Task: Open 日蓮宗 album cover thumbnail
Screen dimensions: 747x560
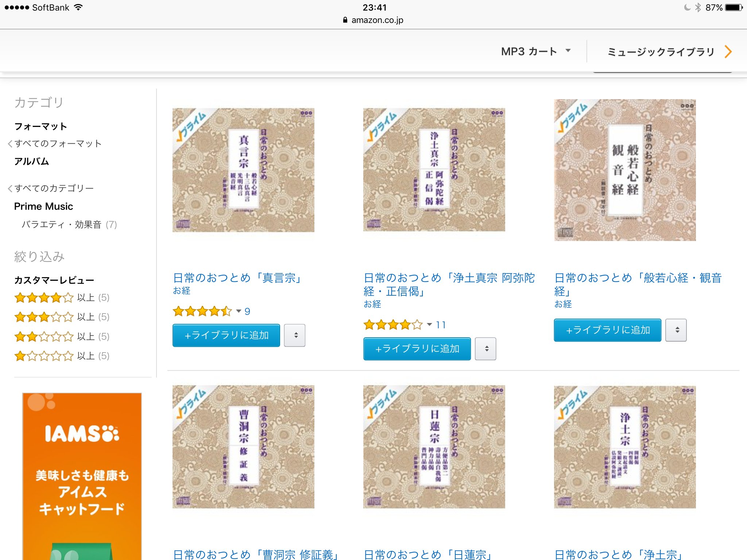Action: pos(434,447)
